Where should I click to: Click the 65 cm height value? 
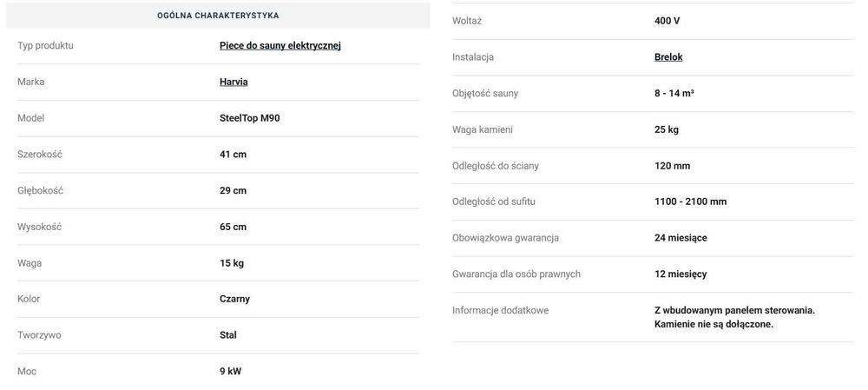pos(233,227)
